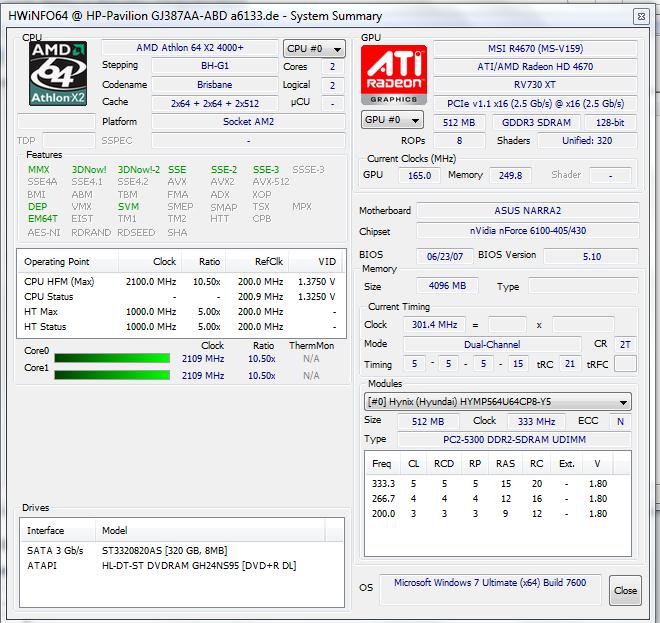Viewport: 660px width, 623px height.
Task: Click the chipset field nVidia nForce 6100-405/430
Action: coord(528,231)
